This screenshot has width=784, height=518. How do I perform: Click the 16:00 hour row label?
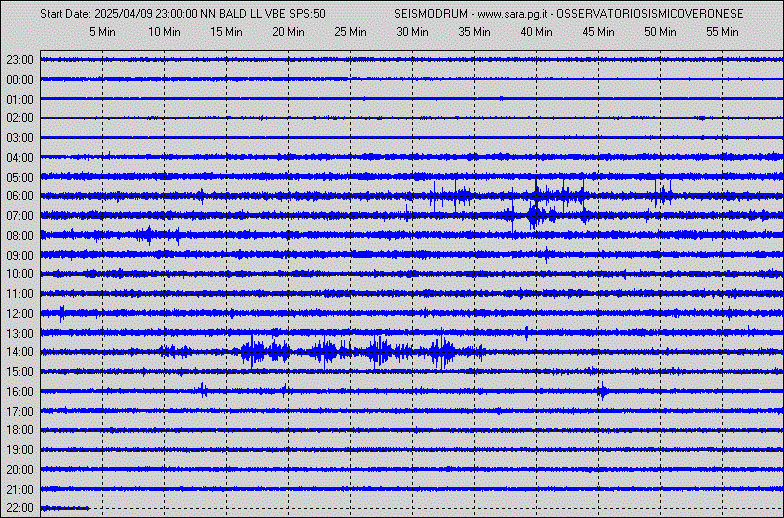point(20,392)
